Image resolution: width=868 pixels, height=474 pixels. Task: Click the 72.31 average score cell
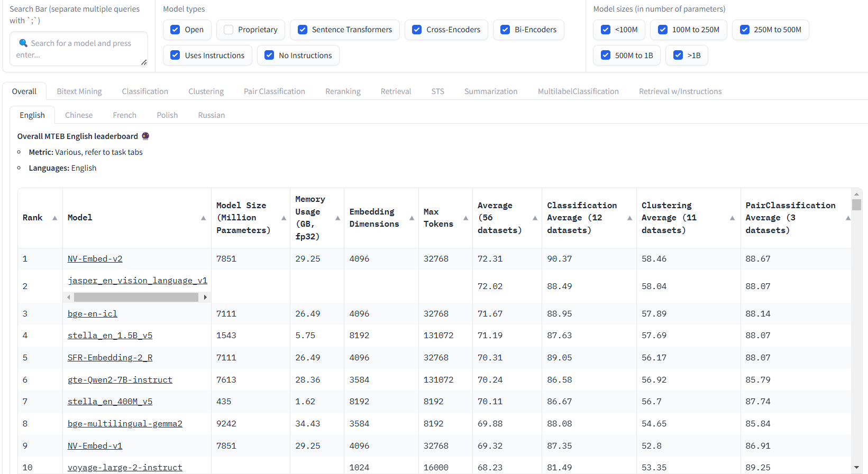tap(490, 259)
